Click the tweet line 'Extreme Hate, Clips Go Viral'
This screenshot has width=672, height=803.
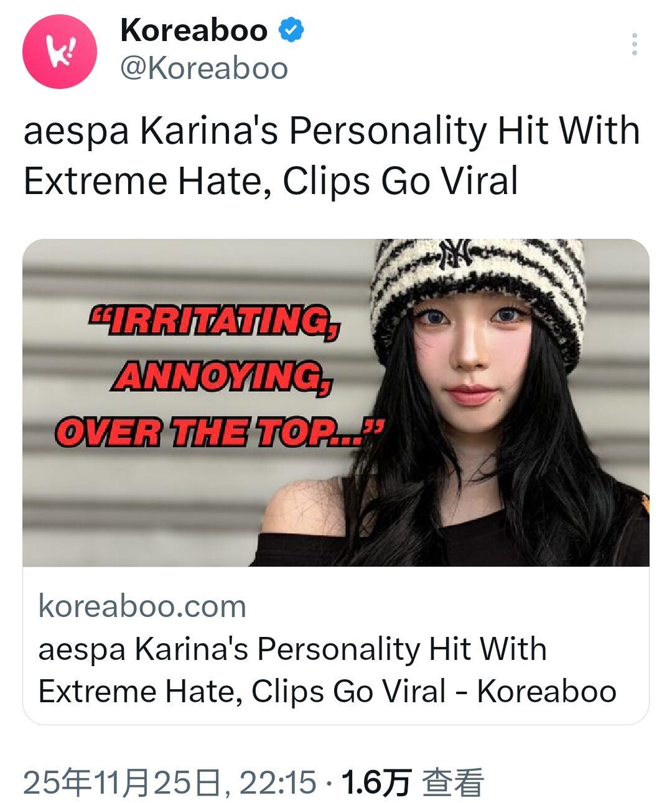click(271, 182)
